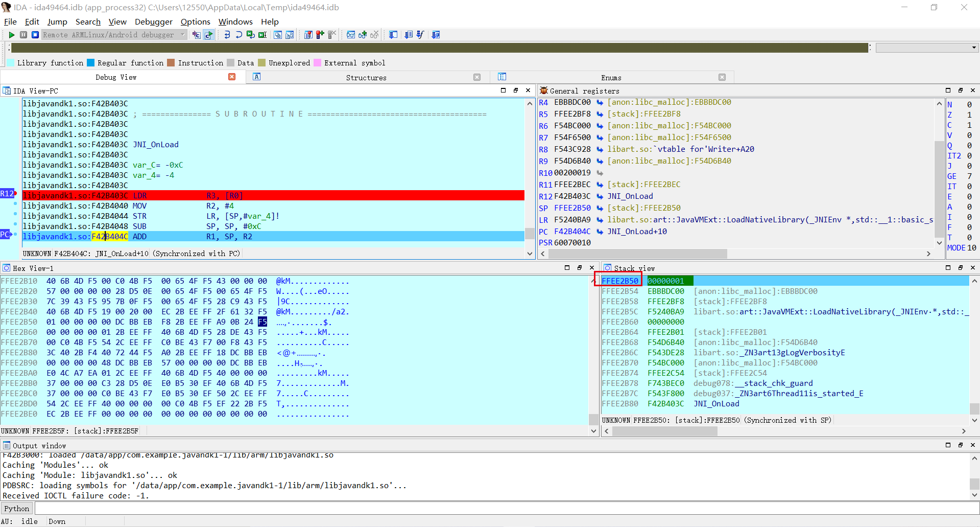Screen dimensions: 980x527
Task: Maximize the Output window panel
Action: (x=948, y=445)
